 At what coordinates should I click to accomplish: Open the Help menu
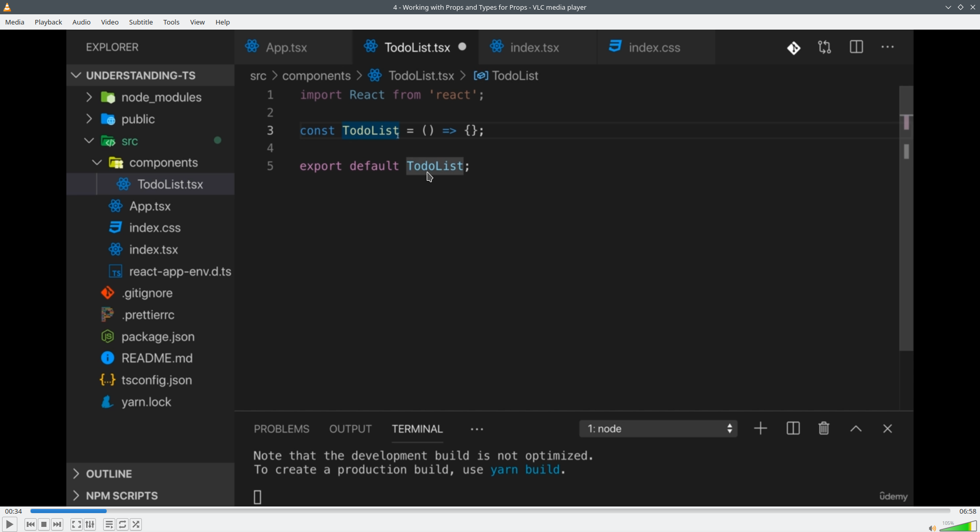pyautogui.click(x=223, y=22)
